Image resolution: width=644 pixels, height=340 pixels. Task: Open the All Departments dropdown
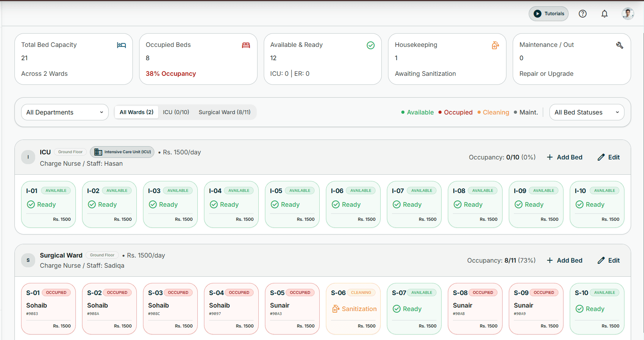click(65, 112)
